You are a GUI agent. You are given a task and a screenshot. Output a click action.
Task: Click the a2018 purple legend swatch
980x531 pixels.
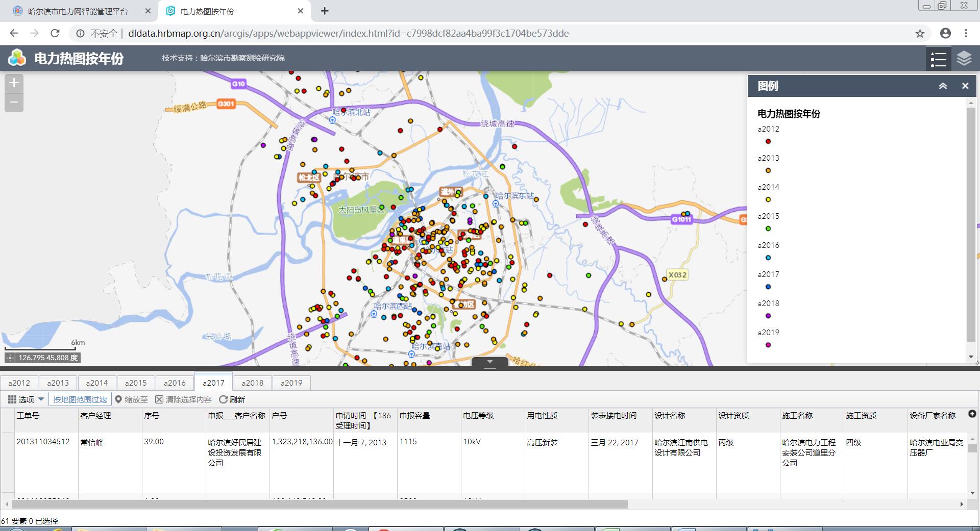pos(768,316)
